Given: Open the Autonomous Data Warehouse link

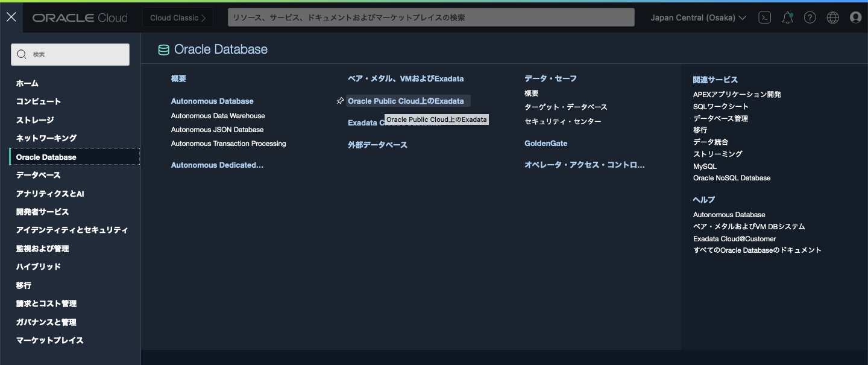Looking at the screenshot, I should (x=217, y=115).
